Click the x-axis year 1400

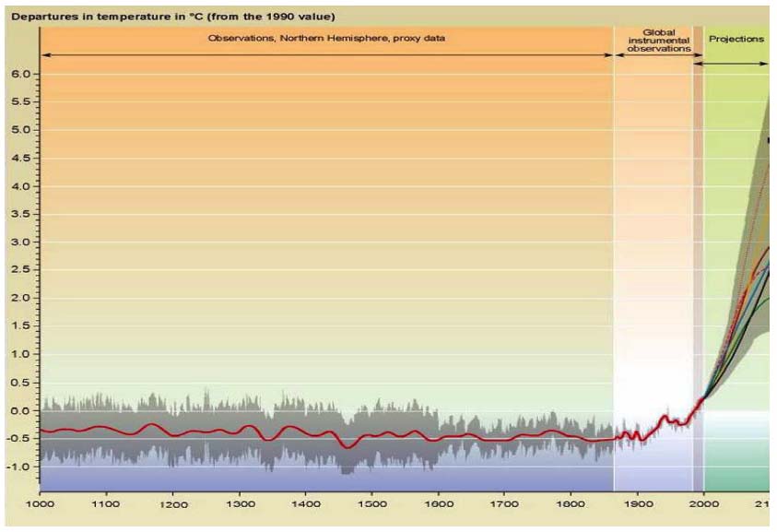(306, 504)
